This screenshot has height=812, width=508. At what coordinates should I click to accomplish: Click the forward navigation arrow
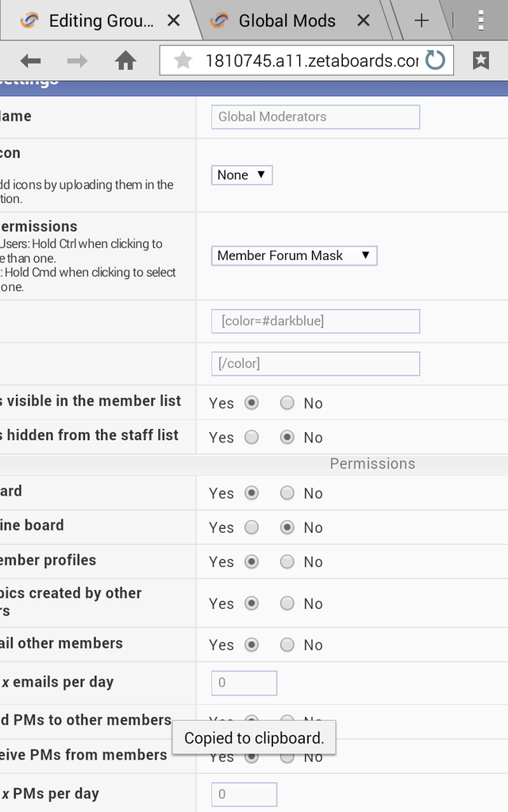click(x=77, y=60)
